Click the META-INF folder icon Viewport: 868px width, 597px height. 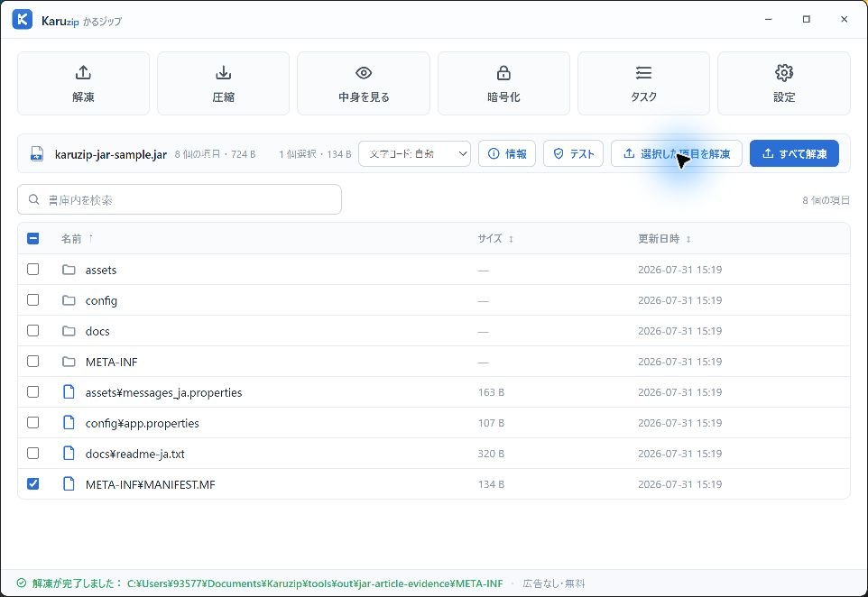click(x=69, y=362)
